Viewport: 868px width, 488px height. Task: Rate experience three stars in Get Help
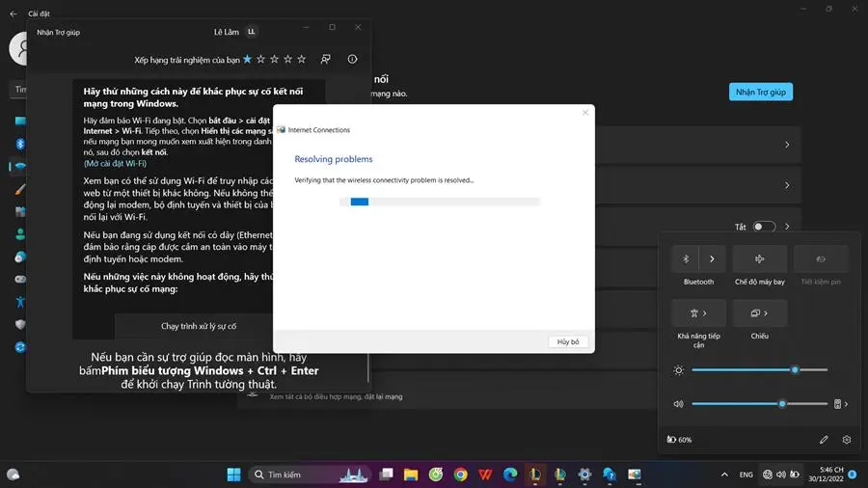(x=275, y=59)
